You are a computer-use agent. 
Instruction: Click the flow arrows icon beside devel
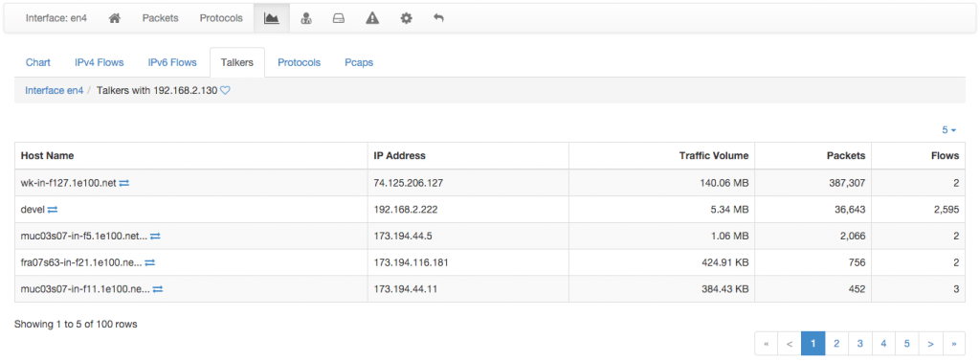pyautogui.click(x=53, y=210)
